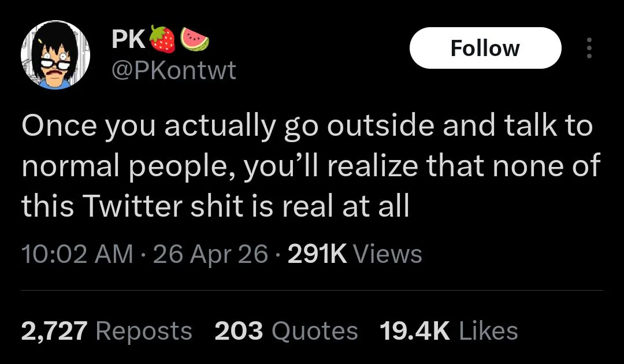Screen dimensions: 624x364
Task: Open the PK display name profile link
Action: tap(127, 38)
